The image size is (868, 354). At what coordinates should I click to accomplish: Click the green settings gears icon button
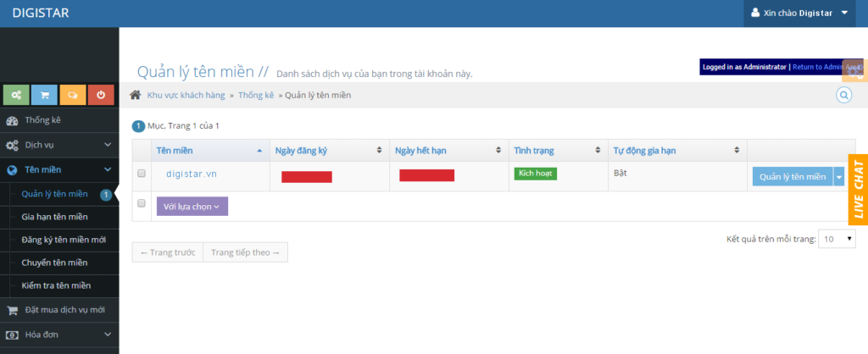point(17,95)
